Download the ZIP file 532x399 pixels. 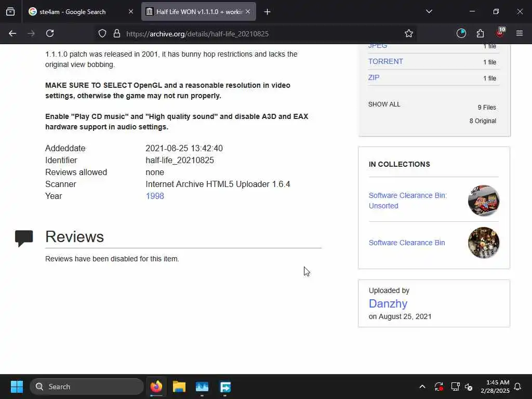pos(374,78)
